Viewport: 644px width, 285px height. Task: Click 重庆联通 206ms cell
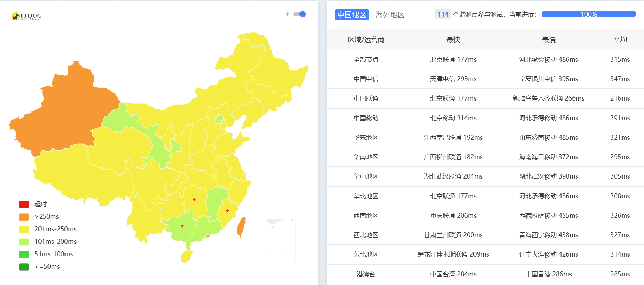tap(453, 216)
